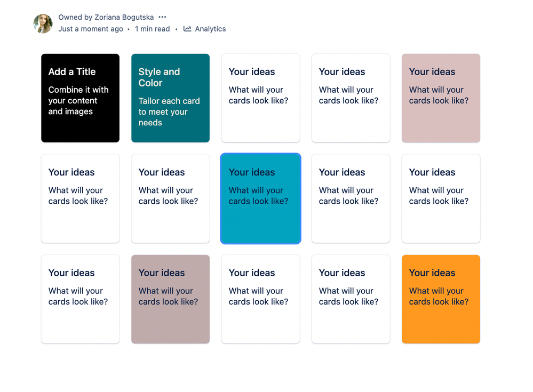Open the three-dot more options menu
This screenshot has width=533, height=392.
[162, 17]
